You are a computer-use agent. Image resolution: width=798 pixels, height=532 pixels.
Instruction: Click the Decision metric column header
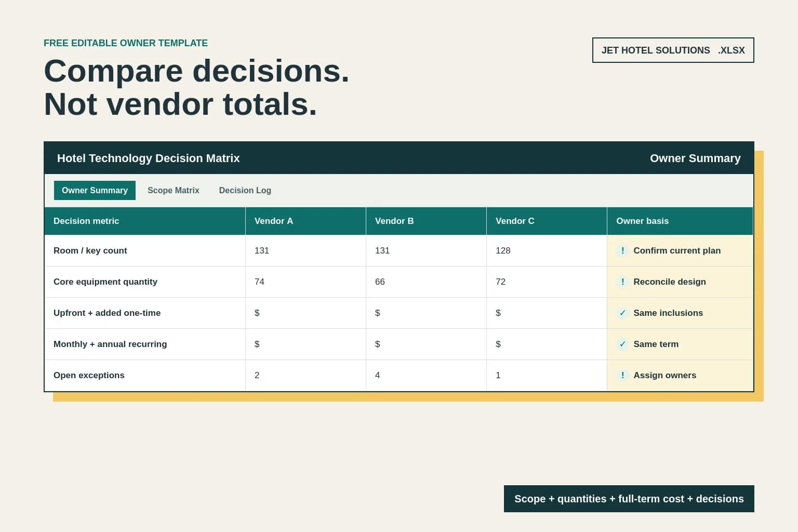point(145,221)
